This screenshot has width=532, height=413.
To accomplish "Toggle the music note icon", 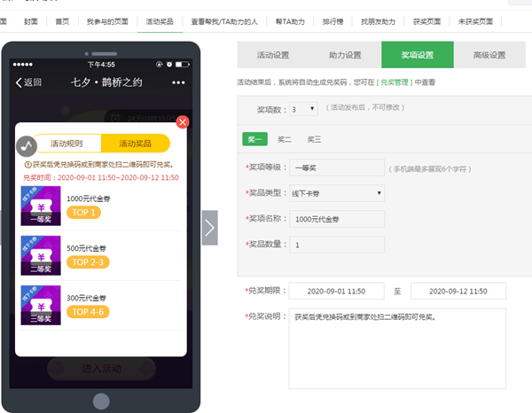I will (x=27, y=146).
